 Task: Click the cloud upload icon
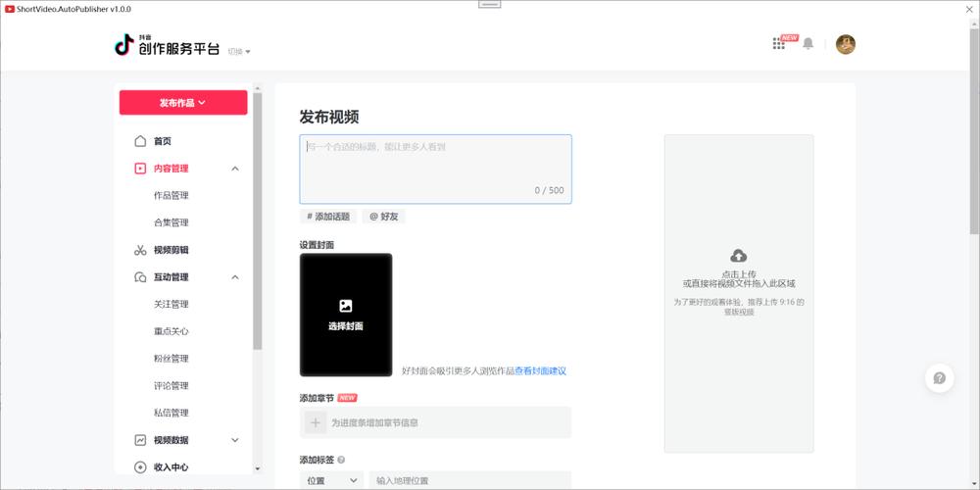pyautogui.click(x=739, y=256)
